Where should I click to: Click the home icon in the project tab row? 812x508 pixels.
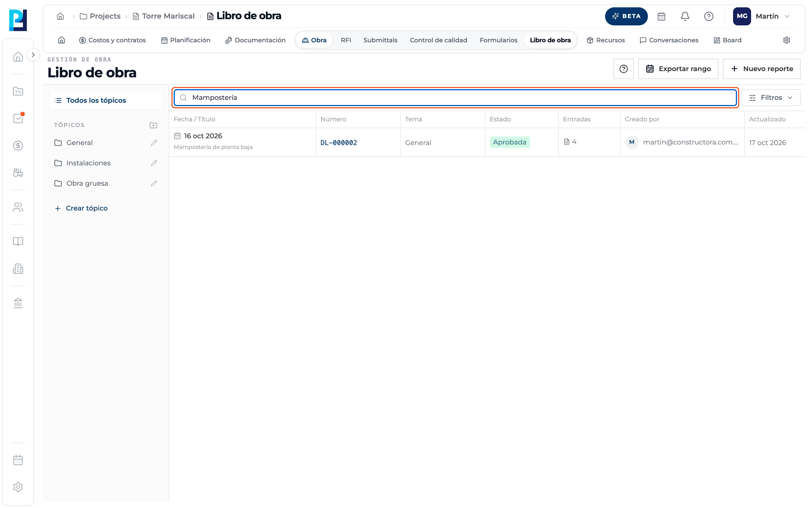(x=61, y=40)
